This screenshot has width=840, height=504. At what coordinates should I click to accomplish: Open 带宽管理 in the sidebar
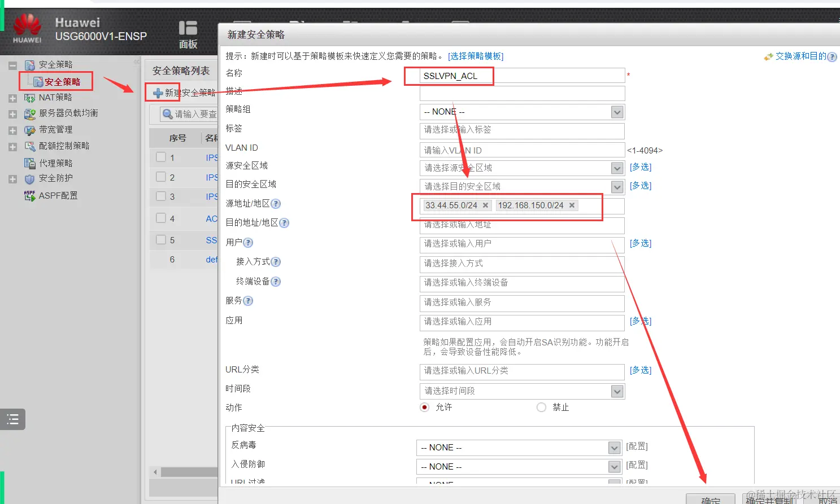55,129
